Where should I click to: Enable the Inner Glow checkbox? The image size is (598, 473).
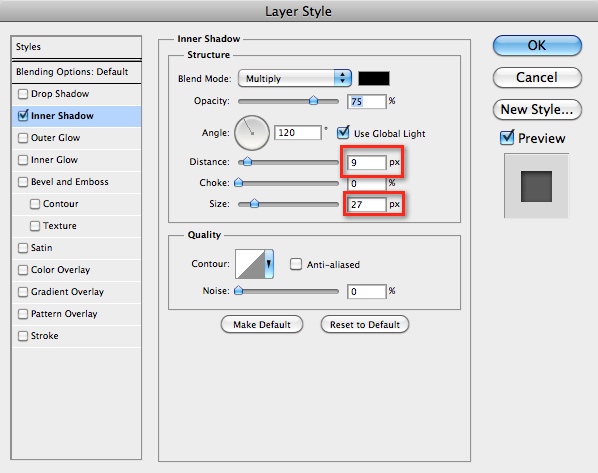(23, 160)
